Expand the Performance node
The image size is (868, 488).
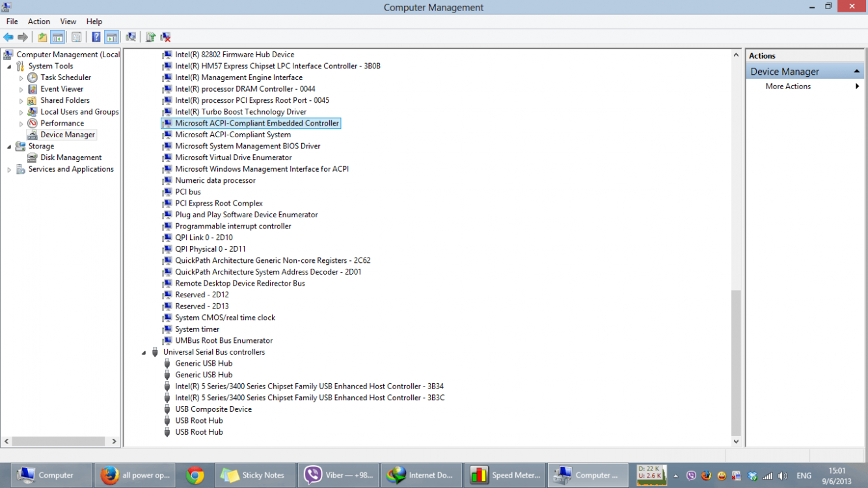21,124
